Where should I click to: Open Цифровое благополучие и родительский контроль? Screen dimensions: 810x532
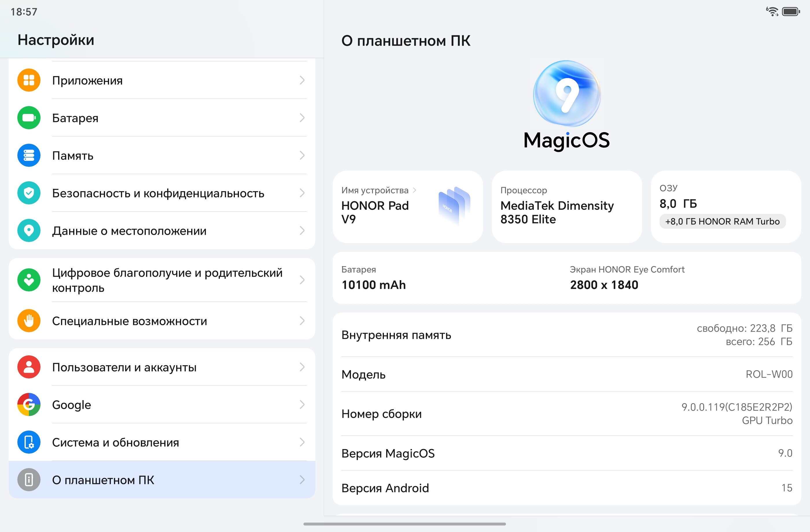click(162, 280)
